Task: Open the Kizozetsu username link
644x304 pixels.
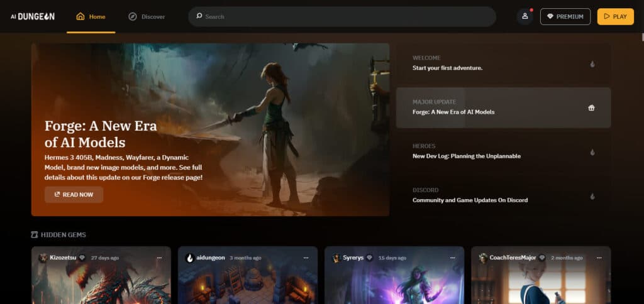Action: 63,258
